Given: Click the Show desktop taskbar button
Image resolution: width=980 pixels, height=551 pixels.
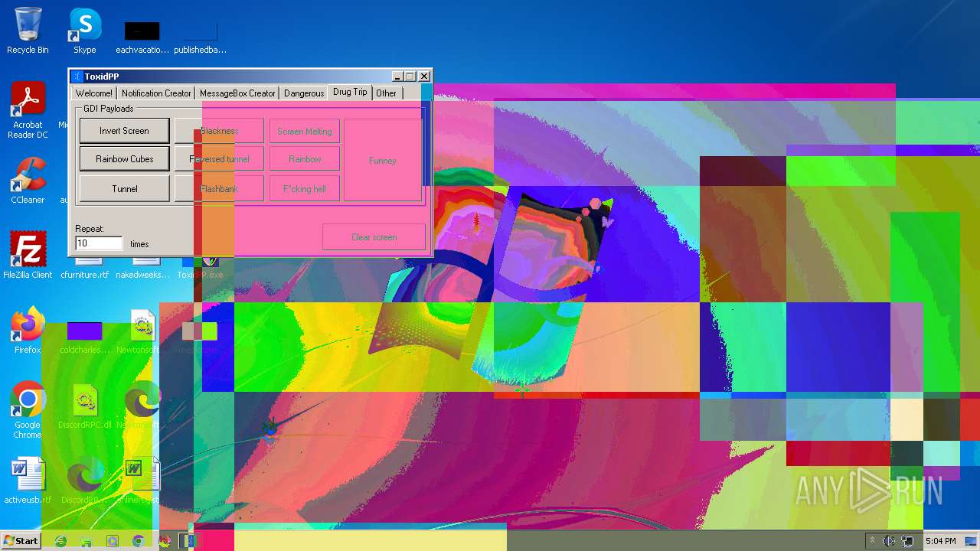Looking at the screenshot, I should point(971,541).
